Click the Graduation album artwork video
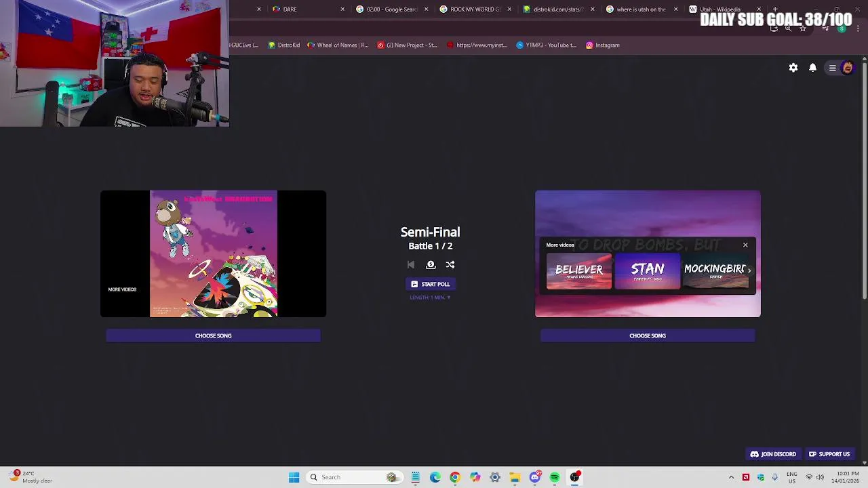868x488 pixels. 214,253
